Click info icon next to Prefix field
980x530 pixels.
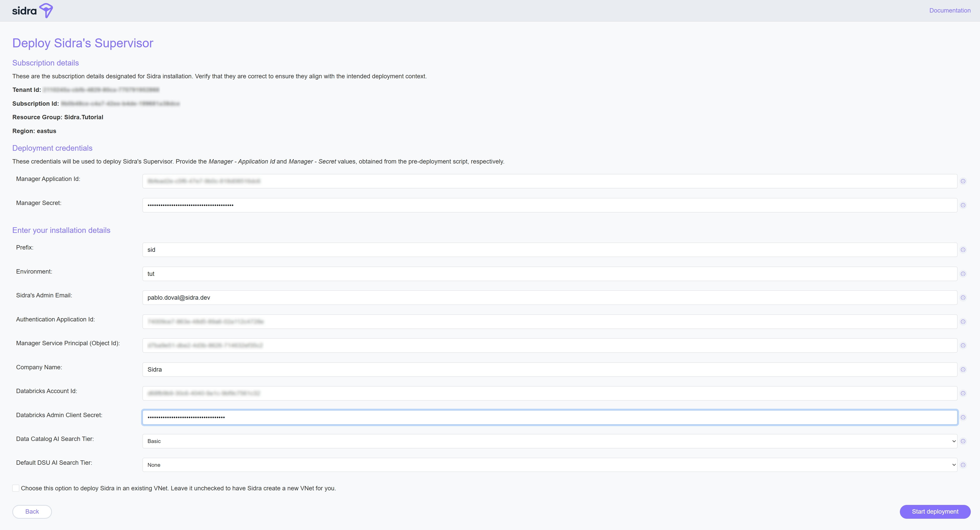(963, 250)
